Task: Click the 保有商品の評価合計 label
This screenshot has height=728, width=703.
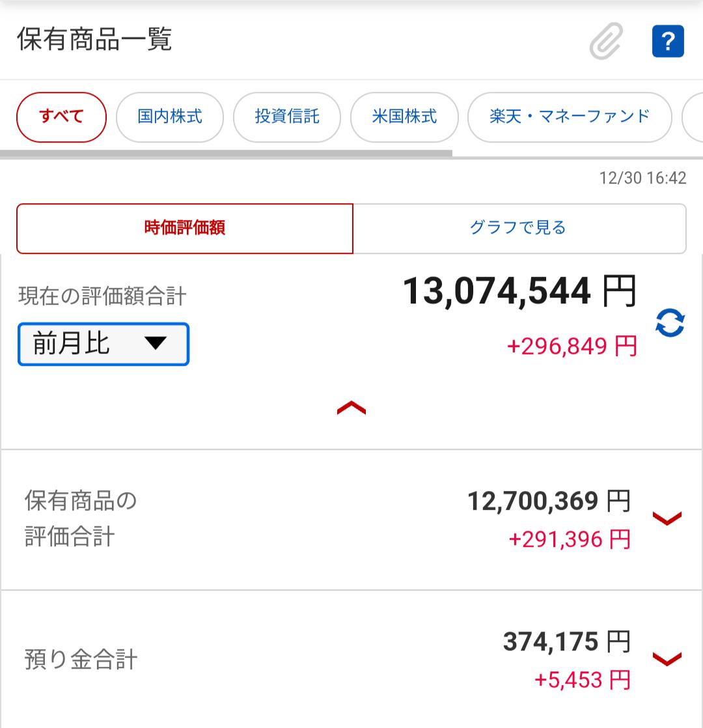Action: coord(81,519)
